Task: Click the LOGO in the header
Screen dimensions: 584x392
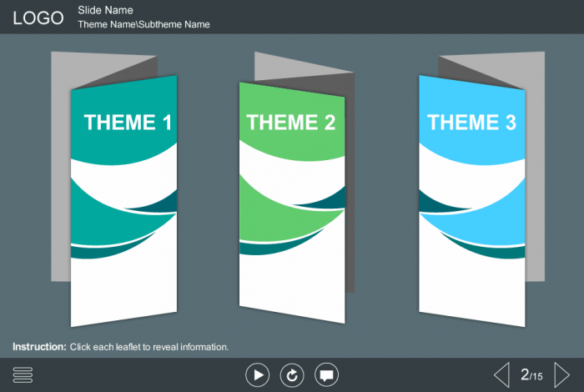Action: [x=38, y=18]
